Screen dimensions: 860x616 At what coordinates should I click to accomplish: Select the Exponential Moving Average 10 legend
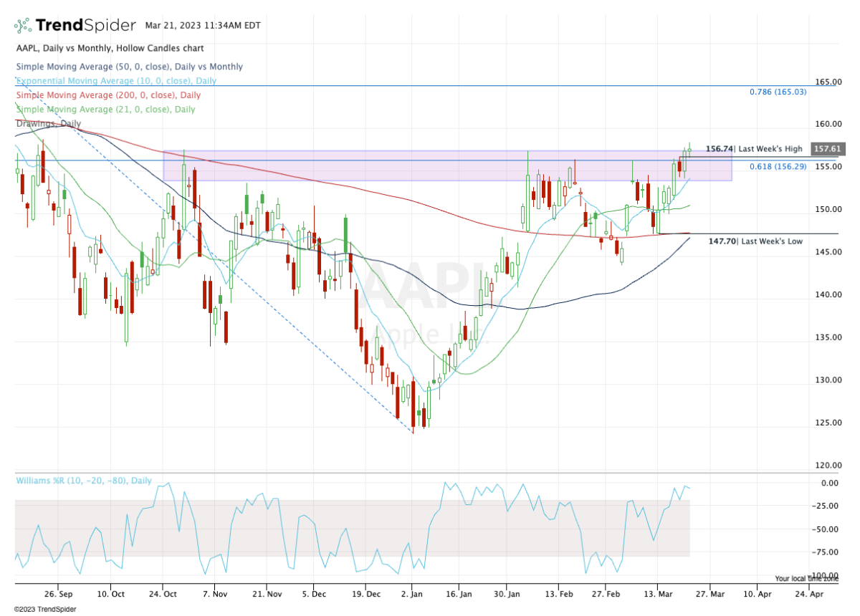(x=116, y=81)
